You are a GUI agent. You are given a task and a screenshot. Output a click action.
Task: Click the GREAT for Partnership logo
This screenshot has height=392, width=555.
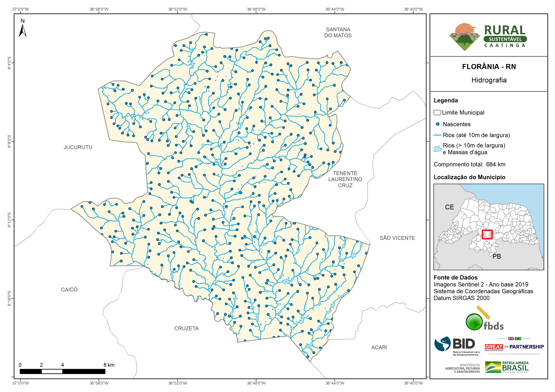[x=514, y=347]
